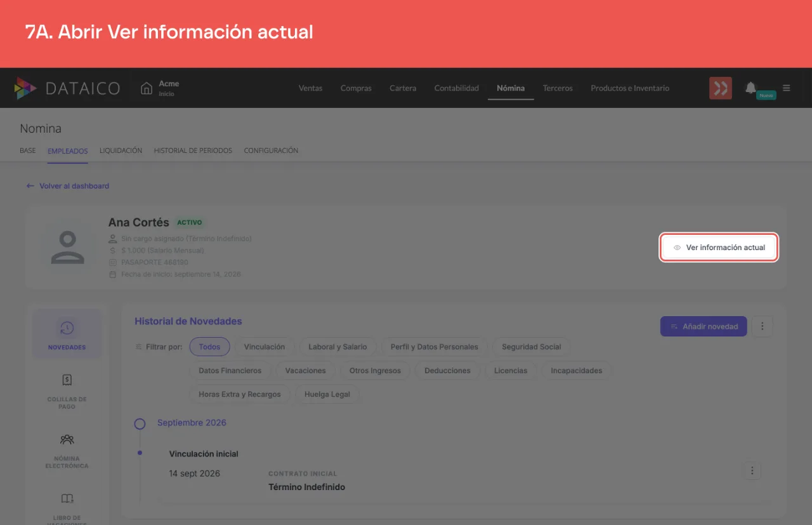Click the Dataico logo
This screenshot has height=525, width=812.
[x=67, y=88]
